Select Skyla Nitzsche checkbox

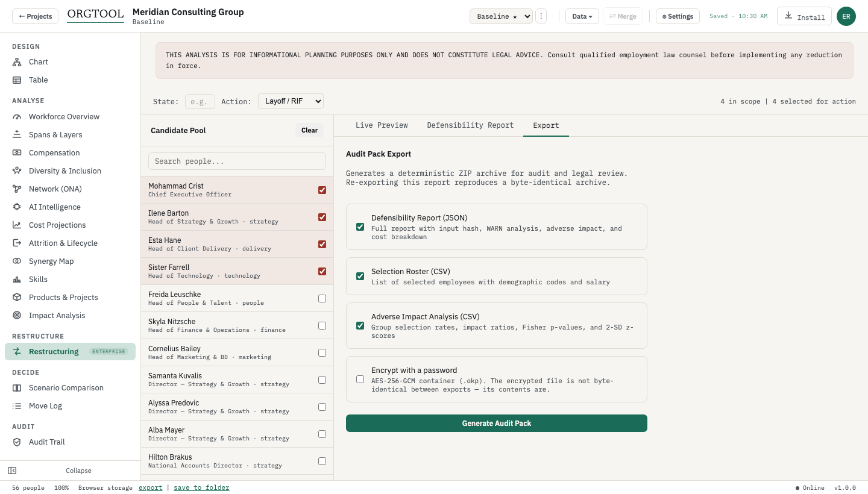point(322,325)
